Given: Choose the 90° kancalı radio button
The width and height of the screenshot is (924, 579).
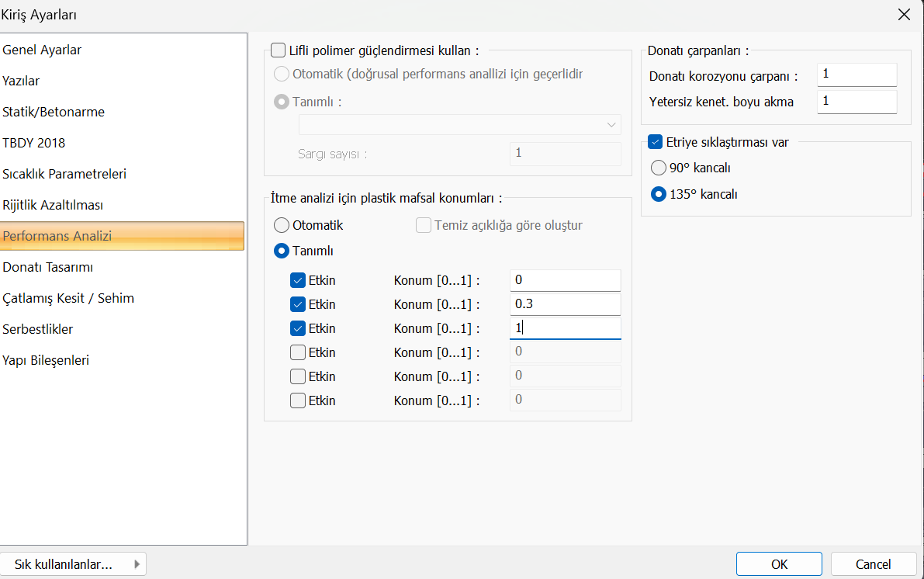Looking at the screenshot, I should pyautogui.click(x=659, y=168).
